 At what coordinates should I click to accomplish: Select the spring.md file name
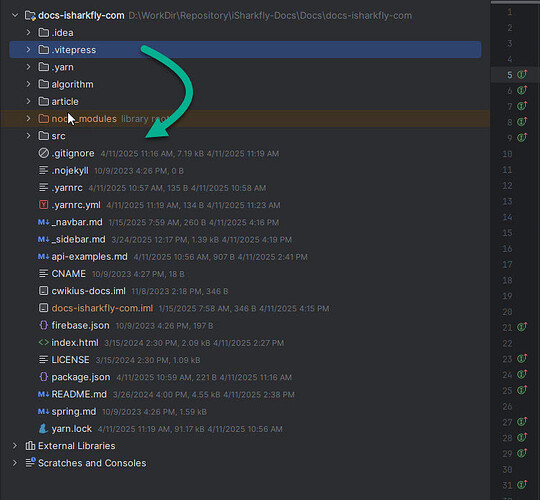(x=74, y=412)
